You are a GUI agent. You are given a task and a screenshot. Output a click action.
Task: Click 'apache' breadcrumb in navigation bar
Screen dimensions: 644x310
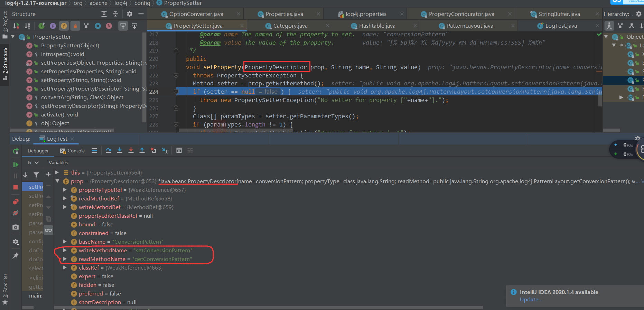pos(98,3)
